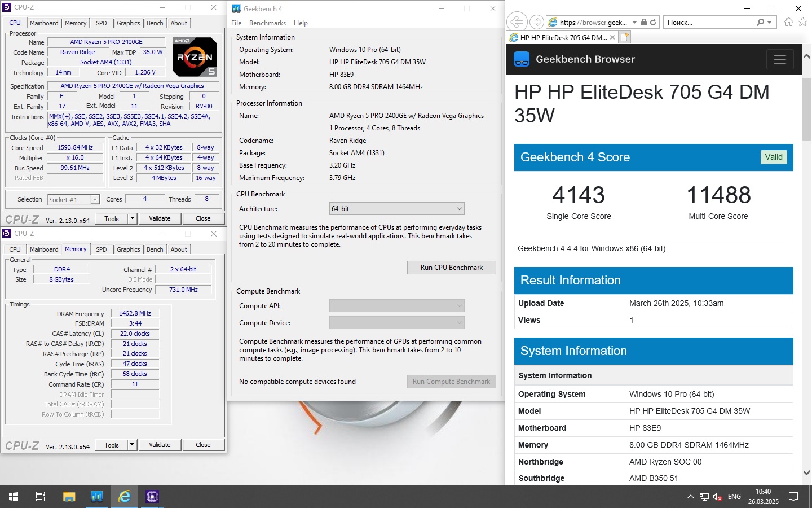Screen dimensions: 812x508
Task: Click Run CPU Benchmark button
Action: coord(452,268)
